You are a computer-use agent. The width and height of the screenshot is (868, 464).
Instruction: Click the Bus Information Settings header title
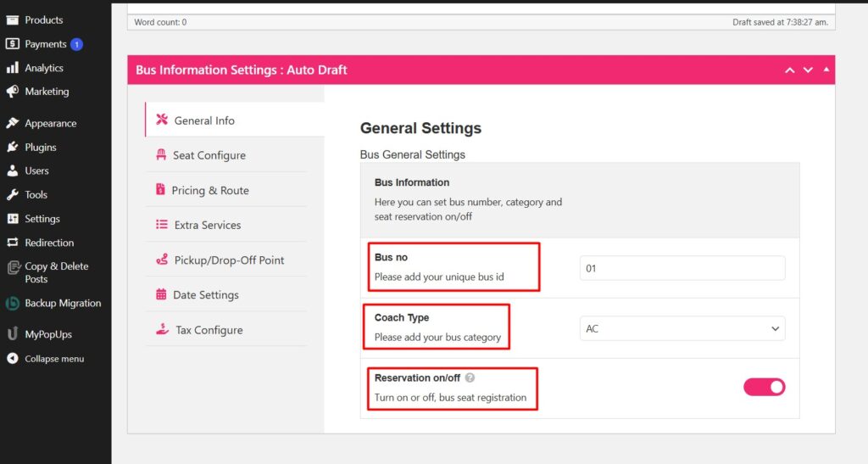(x=242, y=70)
